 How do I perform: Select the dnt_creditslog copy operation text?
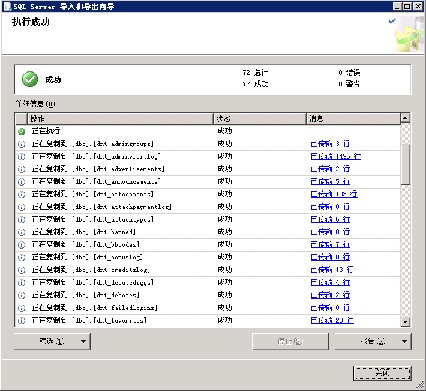coord(90,270)
